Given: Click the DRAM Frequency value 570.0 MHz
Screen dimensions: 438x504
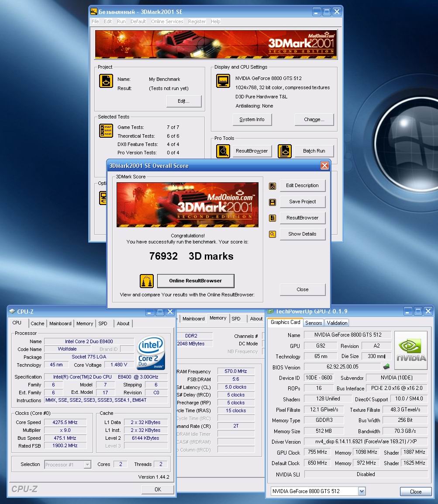Looking at the screenshot, I should pos(236,371).
